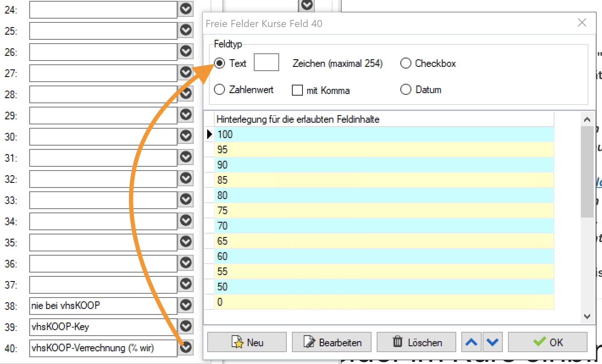Select value 55 in allowed list

384,271
